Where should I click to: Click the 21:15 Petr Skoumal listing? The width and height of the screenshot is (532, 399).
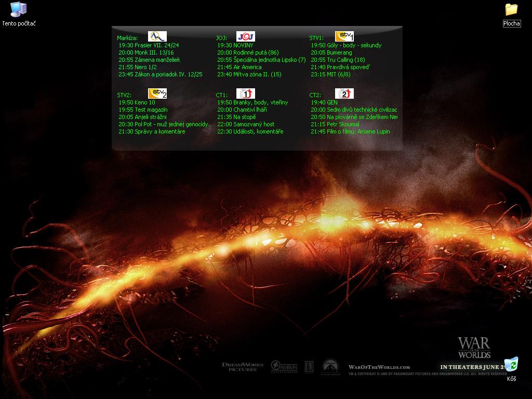click(335, 124)
